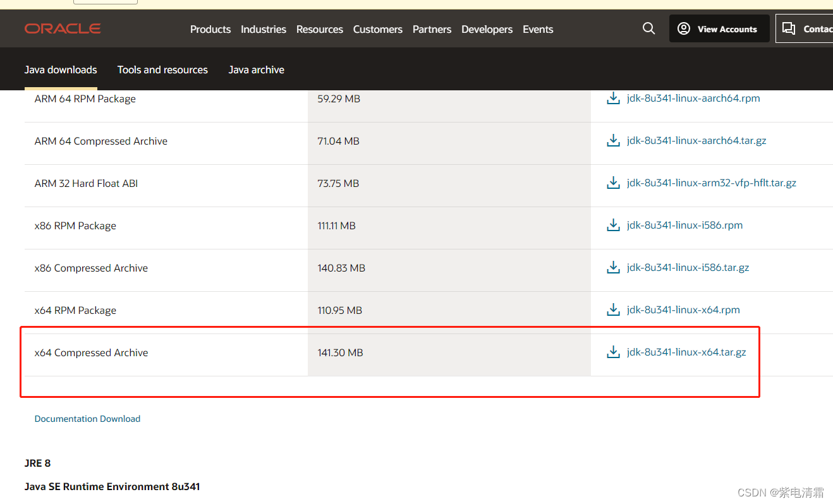
Task: Download jdk-8u341-linux-x64.tar.gz link
Action: tap(686, 352)
